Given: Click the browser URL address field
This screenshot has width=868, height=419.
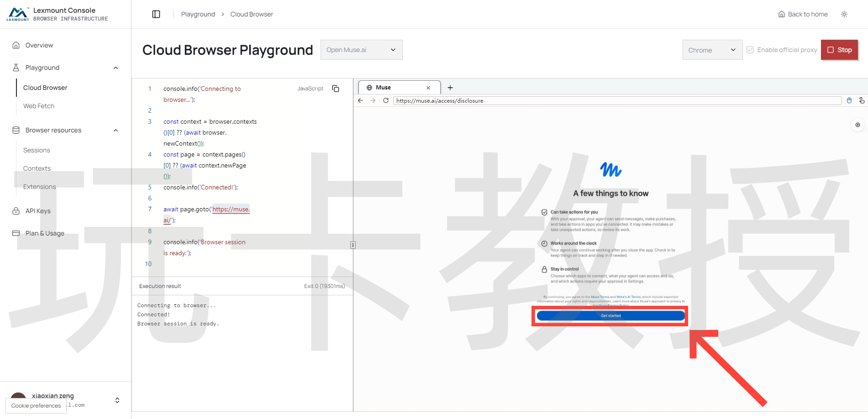Looking at the screenshot, I should coord(617,100).
